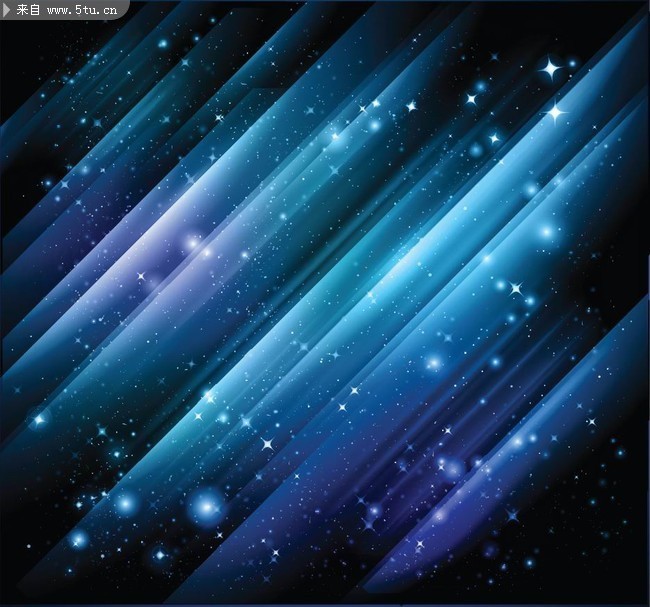Click the pale purple glow in the upper-left streak
The width and height of the screenshot is (650, 607).
190,243
